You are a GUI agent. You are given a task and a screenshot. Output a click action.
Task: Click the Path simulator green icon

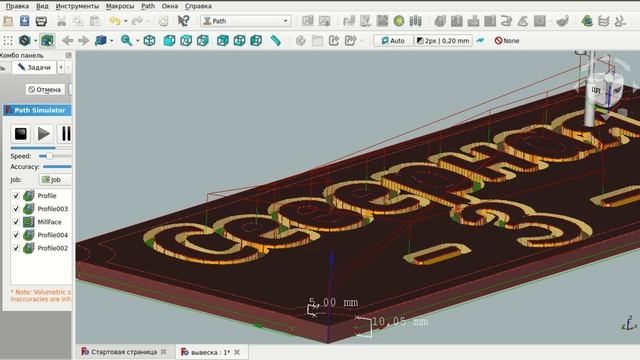(x=587, y=21)
